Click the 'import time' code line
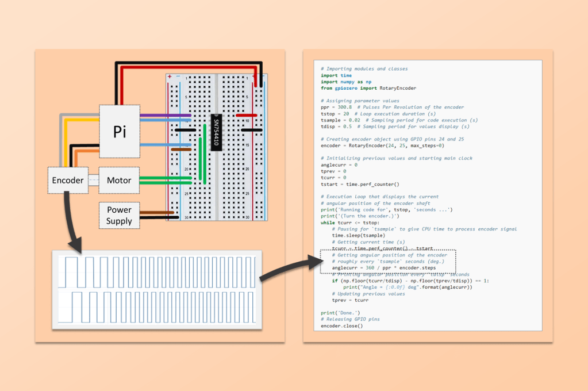The image size is (588, 391). tap(336, 75)
